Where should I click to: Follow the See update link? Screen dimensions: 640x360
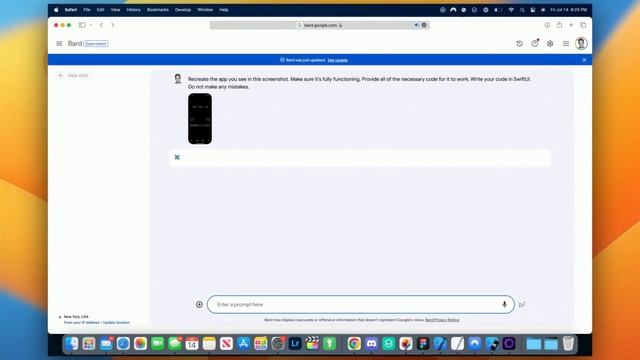[x=337, y=60]
